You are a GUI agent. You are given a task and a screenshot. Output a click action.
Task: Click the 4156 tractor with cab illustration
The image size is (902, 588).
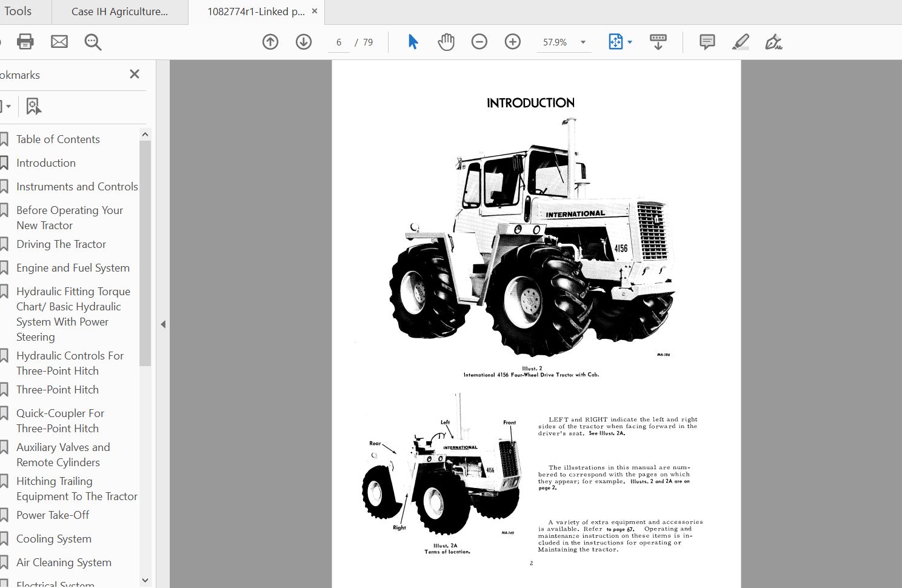pos(532,236)
